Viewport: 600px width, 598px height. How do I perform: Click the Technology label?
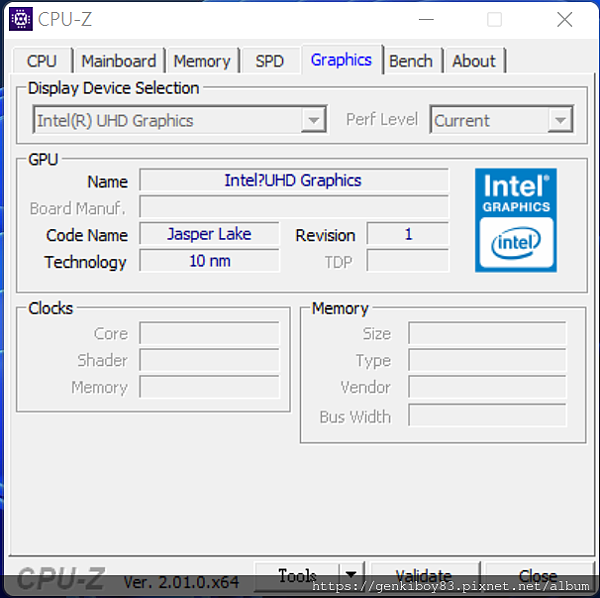click(85, 262)
